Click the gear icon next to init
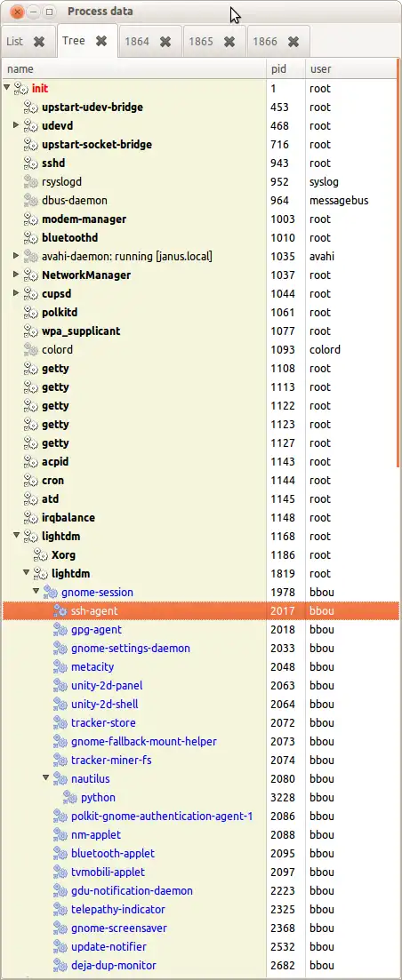The height and width of the screenshot is (980, 402). pyautogui.click(x=21, y=89)
